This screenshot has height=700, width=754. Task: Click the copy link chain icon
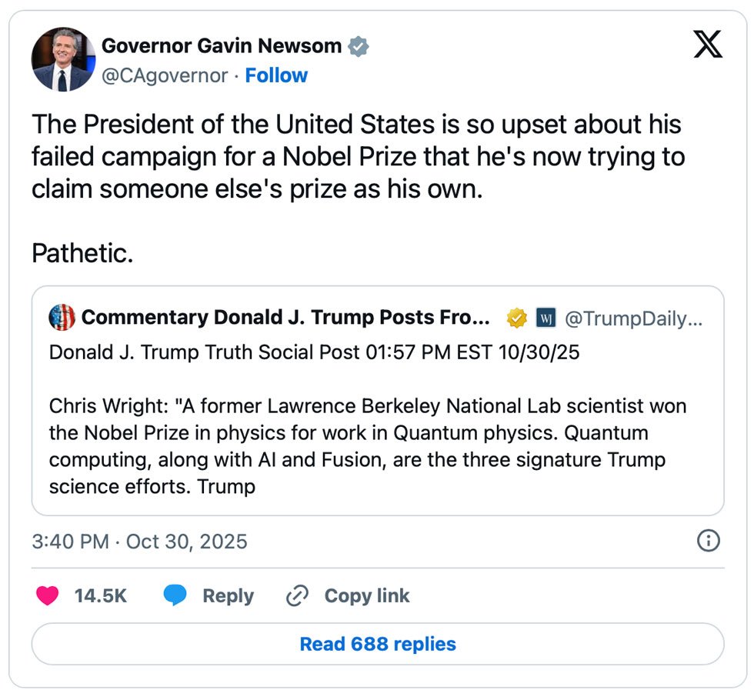297,596
